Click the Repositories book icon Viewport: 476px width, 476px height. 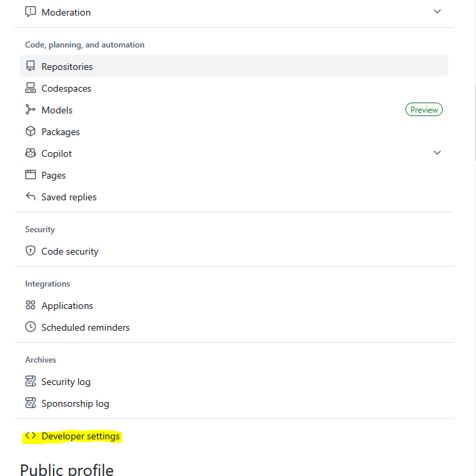[x=30, y=67]
